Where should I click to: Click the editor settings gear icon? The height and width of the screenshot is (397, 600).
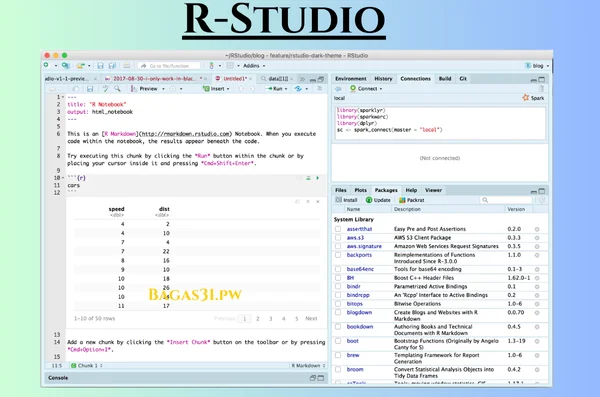pyautogui.click(x=173, y=89)
